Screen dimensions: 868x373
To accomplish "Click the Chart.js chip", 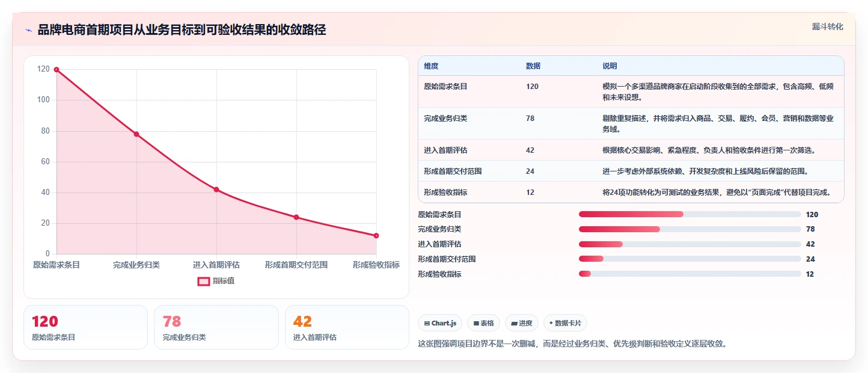I will 440,323.
